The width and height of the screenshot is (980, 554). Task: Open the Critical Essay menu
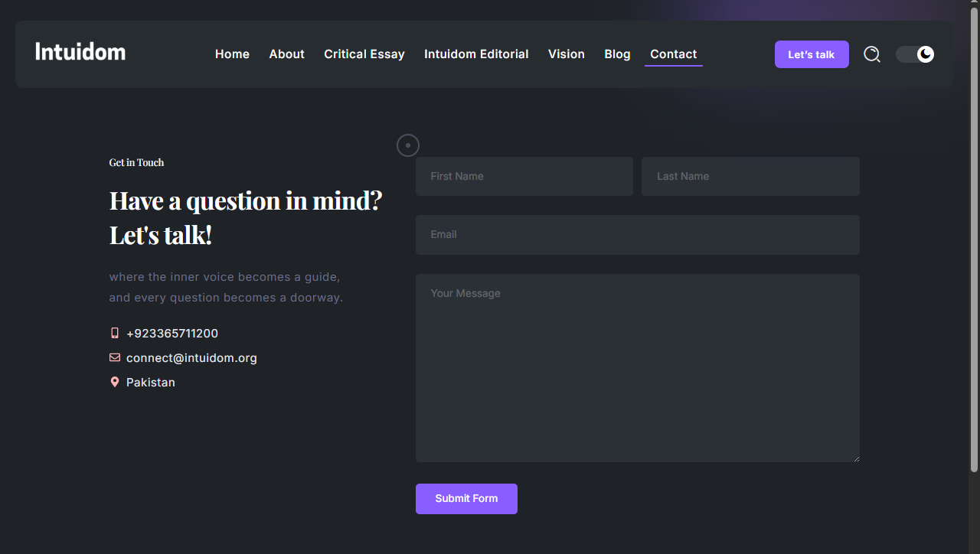[x=364, y=54]
